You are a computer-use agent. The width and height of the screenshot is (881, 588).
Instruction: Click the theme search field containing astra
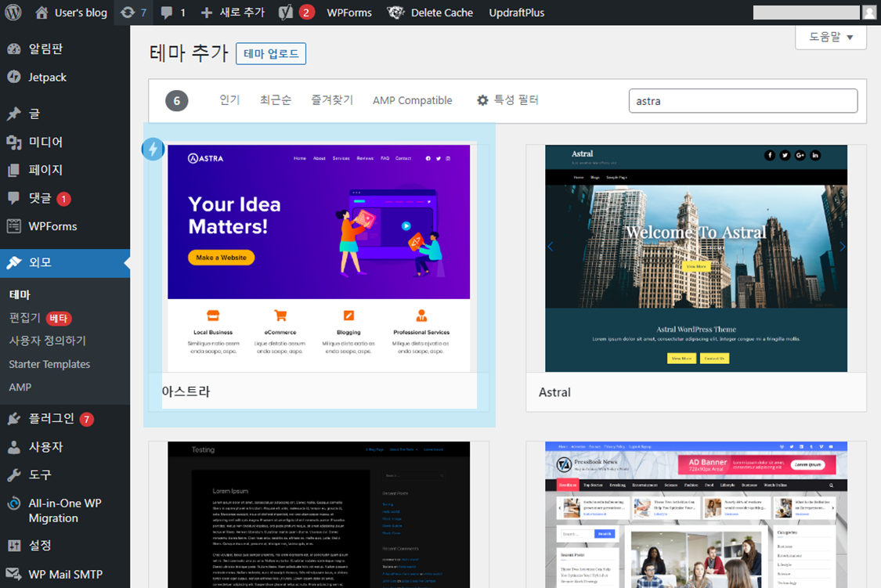743,101
